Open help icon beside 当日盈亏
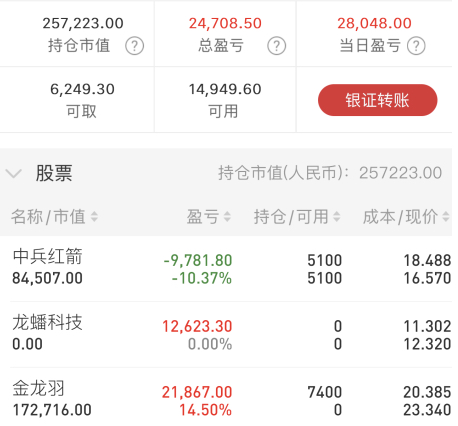 (x=416, y=46)
